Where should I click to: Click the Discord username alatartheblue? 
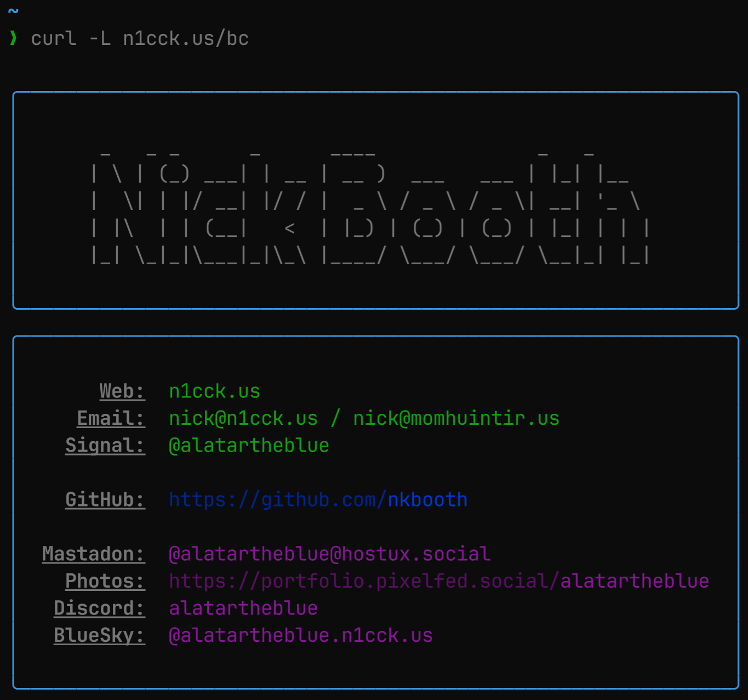pos(243,608)
